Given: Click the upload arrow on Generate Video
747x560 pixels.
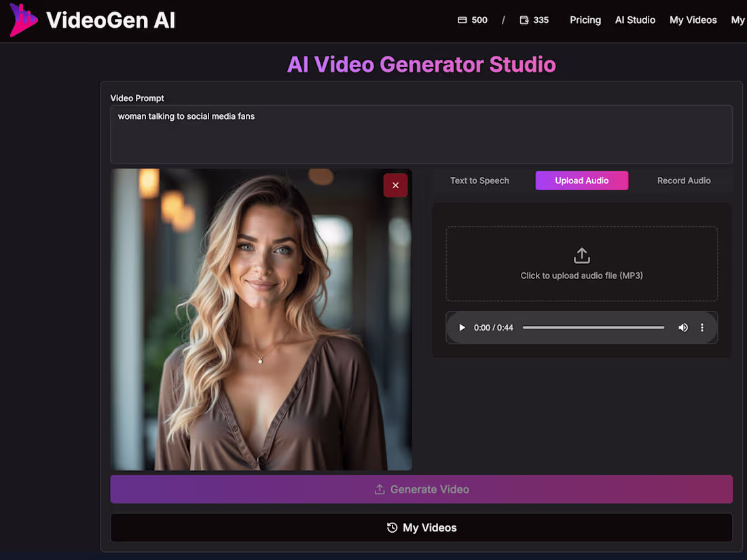Looking at the screenshot, I should (x=380, y=489).
